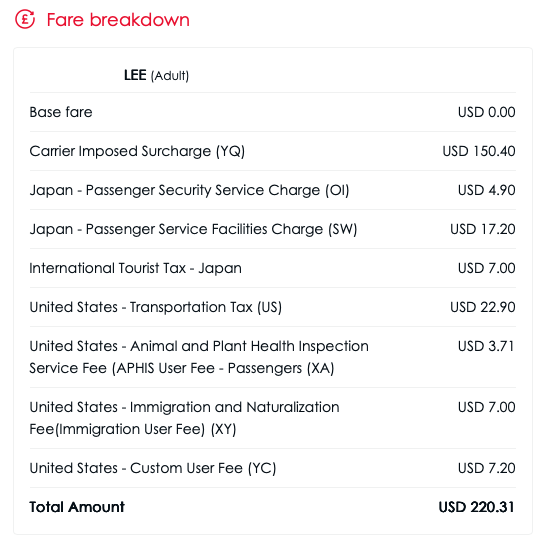
Task: Select the USD 150.40 surcharge amount
Action: coord(479,151)
